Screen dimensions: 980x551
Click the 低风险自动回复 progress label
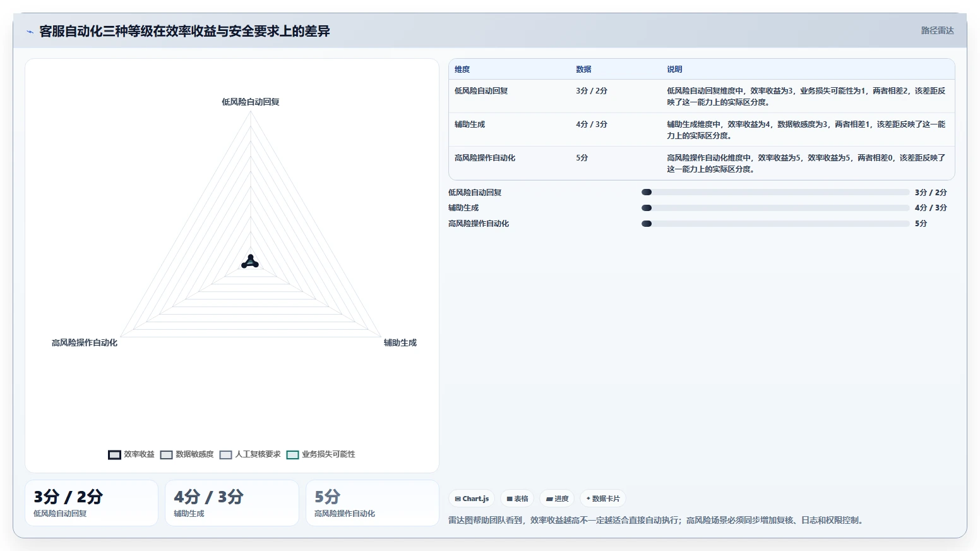(x=475, y=193)
